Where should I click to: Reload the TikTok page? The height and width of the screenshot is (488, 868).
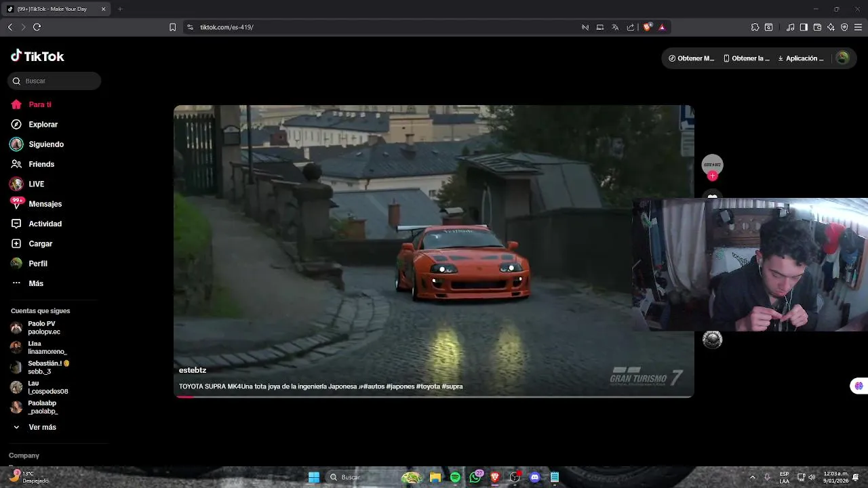pyautogui.click(x=37, y=27)
